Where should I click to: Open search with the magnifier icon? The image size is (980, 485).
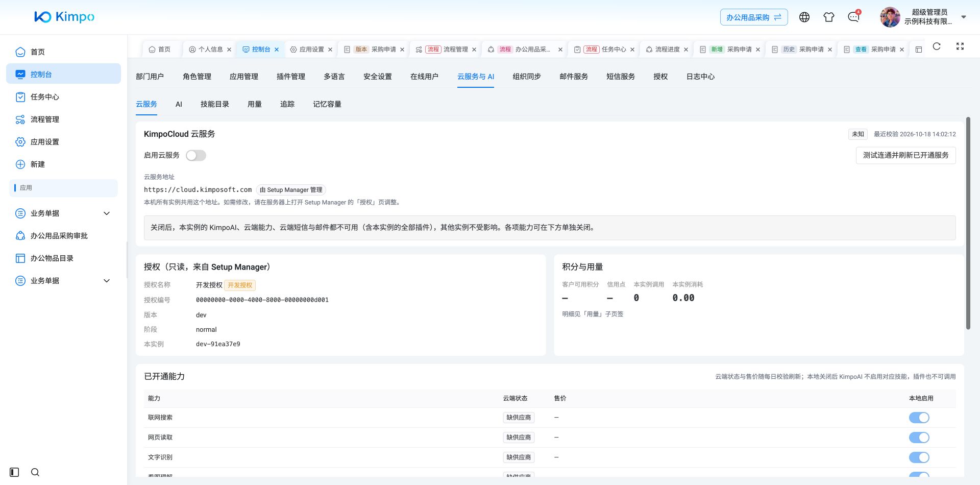[x=35, y=472]
